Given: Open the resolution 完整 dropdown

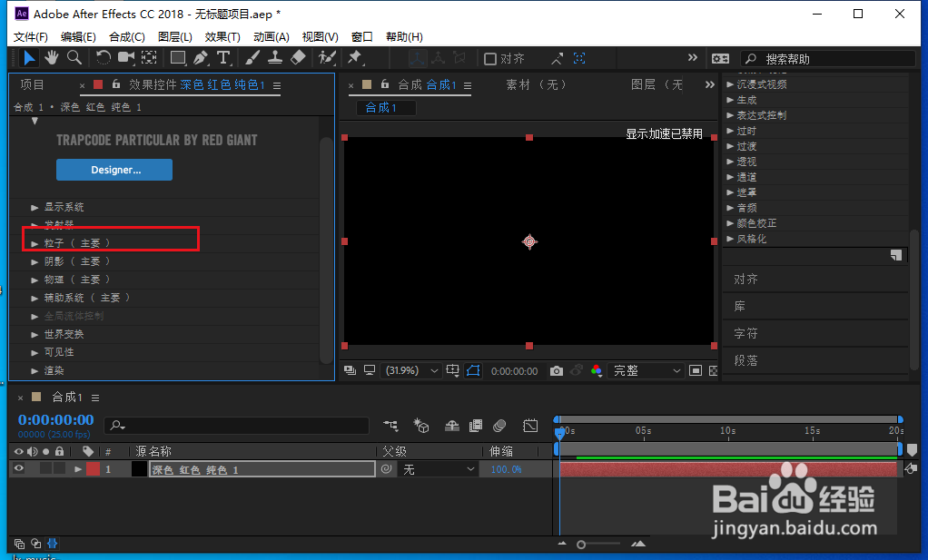Looking at the screenshot, I should [x=647, y=371].
